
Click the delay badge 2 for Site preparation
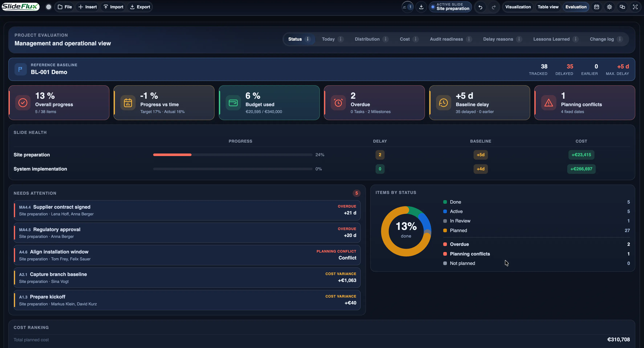click(380, 155)
